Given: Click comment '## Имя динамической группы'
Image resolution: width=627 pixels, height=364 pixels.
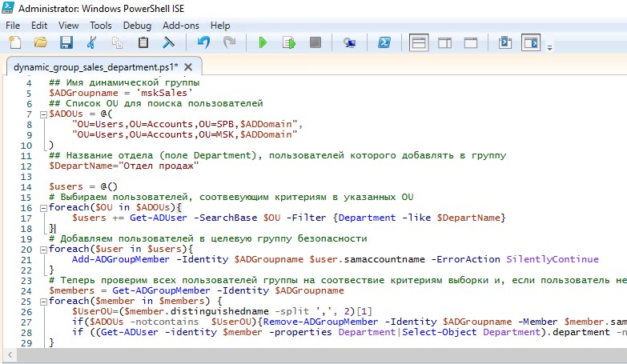Looking at the screenshot, I should point(124,82).
